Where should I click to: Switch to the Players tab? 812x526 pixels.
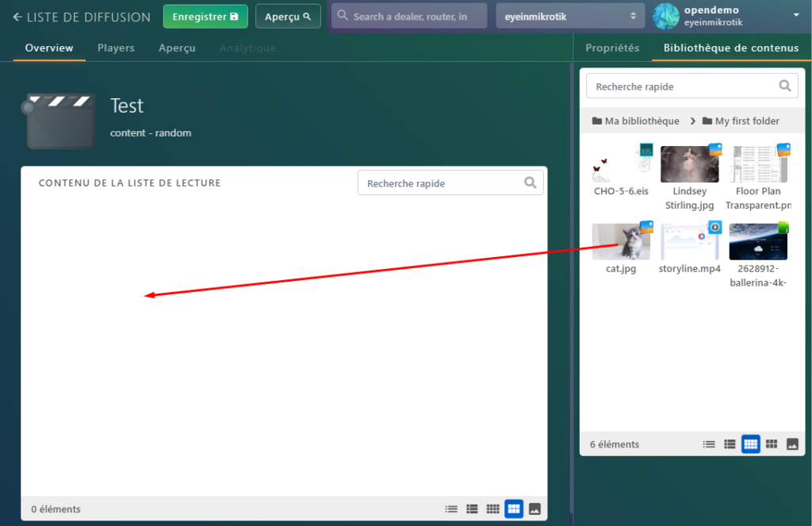[116, 48]
